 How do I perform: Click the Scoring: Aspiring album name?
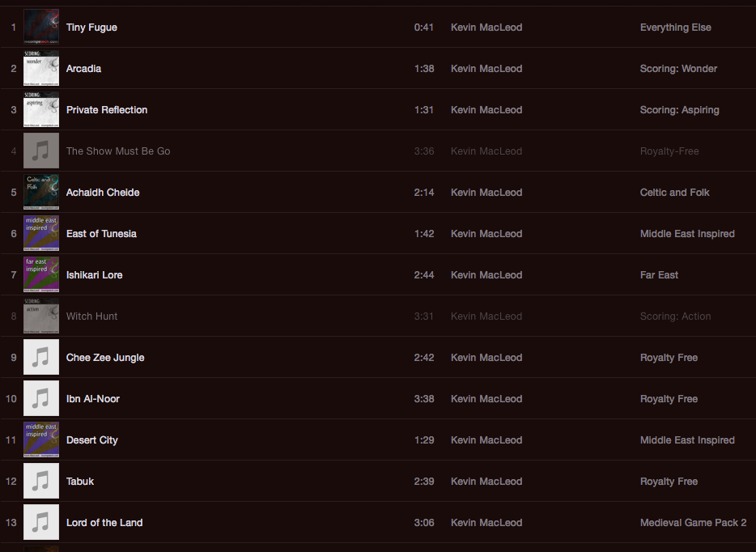click(679, 110)
